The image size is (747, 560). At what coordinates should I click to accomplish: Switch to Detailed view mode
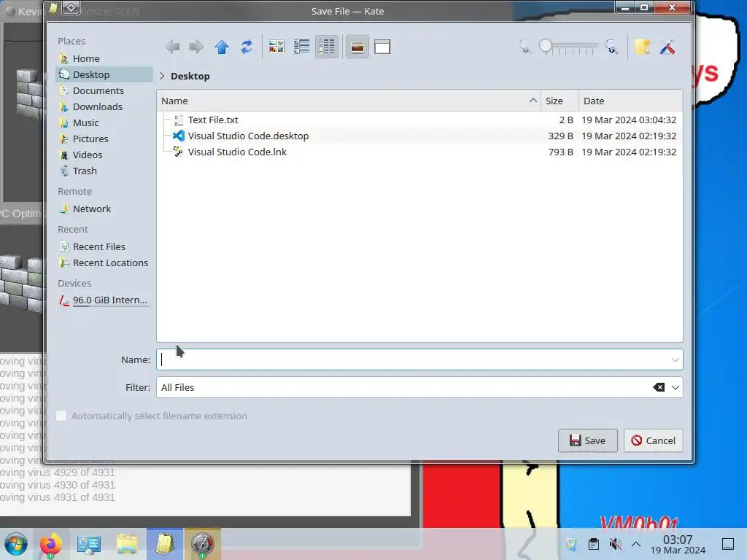(327, 47)
